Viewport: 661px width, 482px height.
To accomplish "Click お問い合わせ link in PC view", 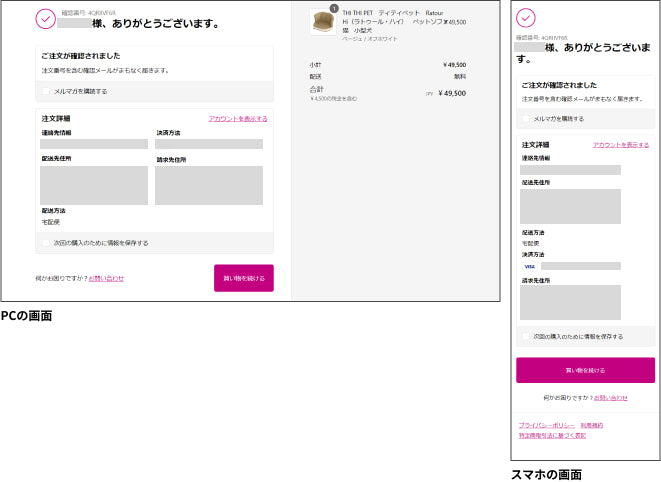I will (106, 278).
